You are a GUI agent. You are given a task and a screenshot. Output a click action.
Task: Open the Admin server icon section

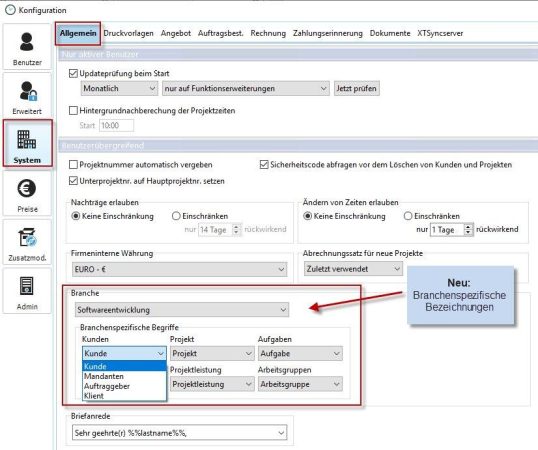coord(27,291)
